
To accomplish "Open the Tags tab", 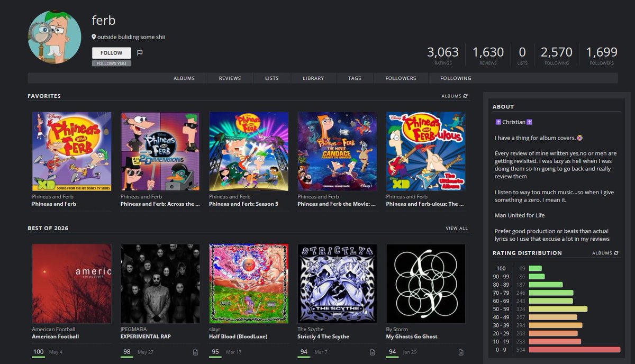I will pyautogui.click(x=355, y=78).
